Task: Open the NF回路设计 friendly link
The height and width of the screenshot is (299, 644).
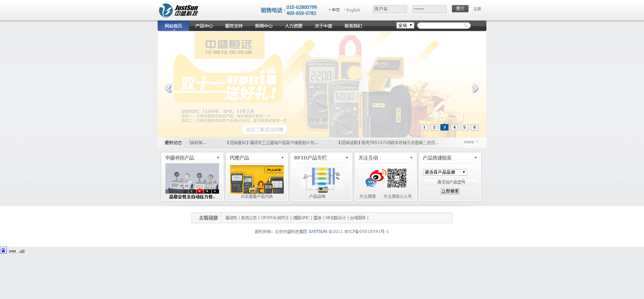Action: [x=335, y=218]
